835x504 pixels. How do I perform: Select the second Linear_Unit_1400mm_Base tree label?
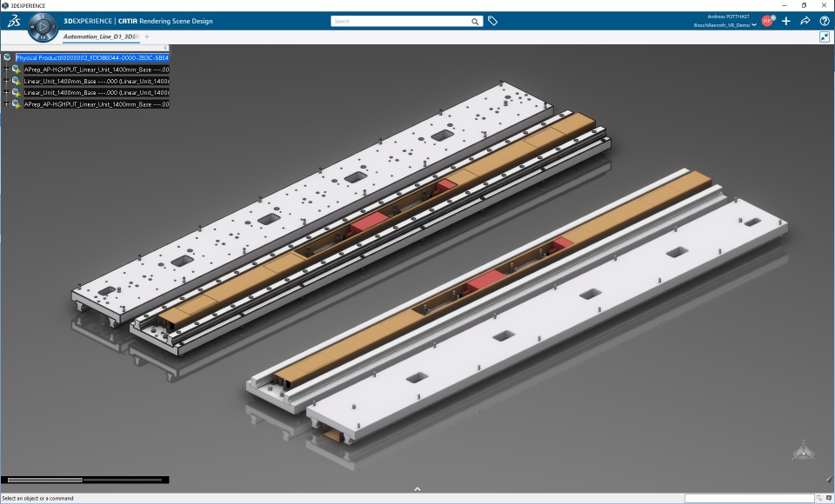tap(97, 93)
